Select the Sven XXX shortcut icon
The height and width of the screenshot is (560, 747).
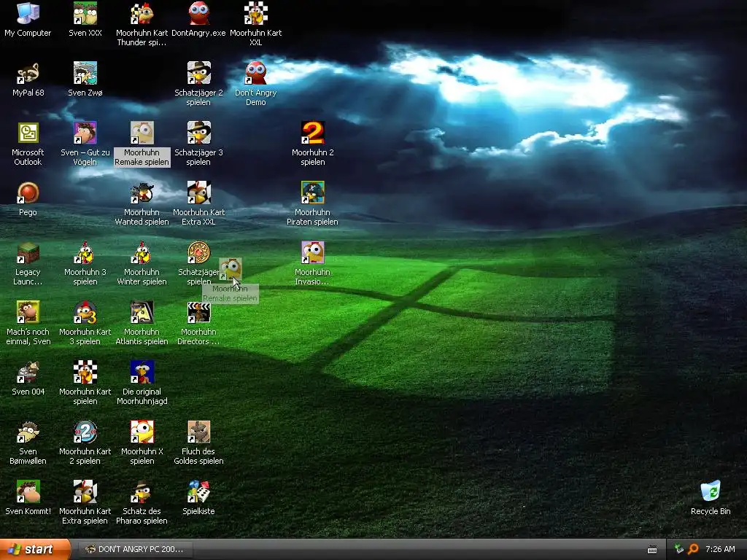[85, 13]
